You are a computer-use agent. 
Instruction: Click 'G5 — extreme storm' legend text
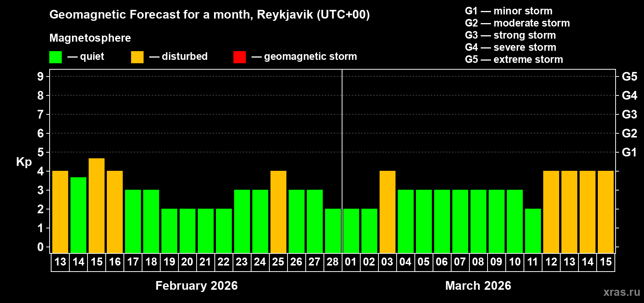(514, 59)
